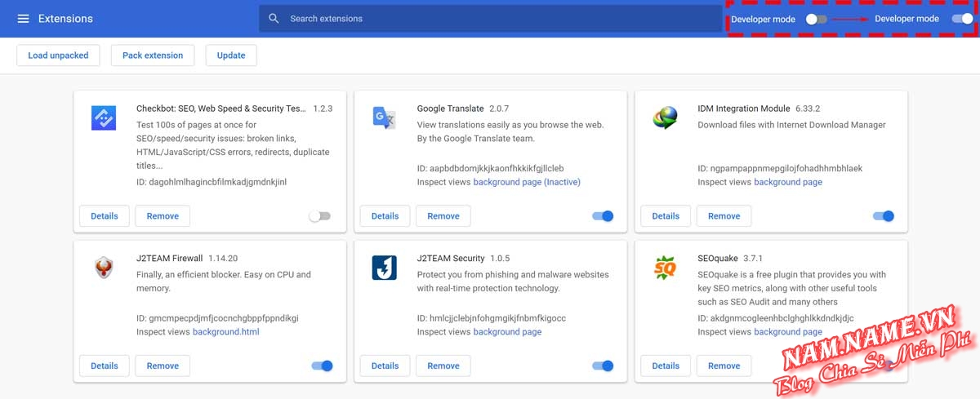
Task: Open J2TEAM Firewall background.html link
Action: click(x=226, y=332)
